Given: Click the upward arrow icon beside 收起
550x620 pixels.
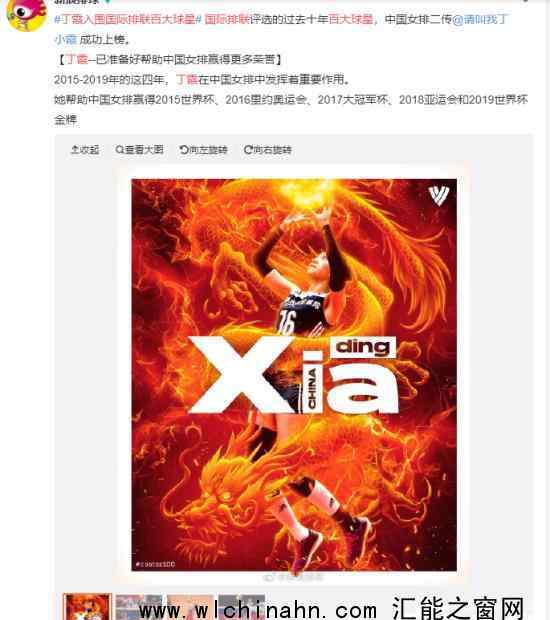Looking at the screenshot, I should point(74,149).
